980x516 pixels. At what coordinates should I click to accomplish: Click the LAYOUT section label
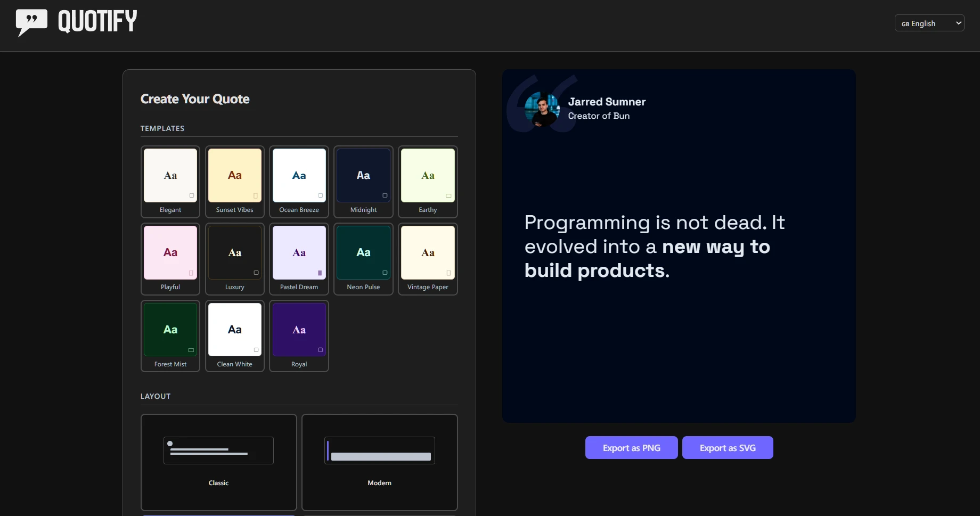[156, 396]
